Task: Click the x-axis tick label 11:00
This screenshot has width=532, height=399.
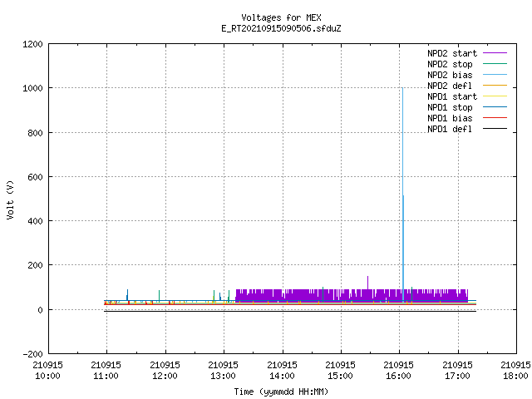Action: tap(106, 376)
